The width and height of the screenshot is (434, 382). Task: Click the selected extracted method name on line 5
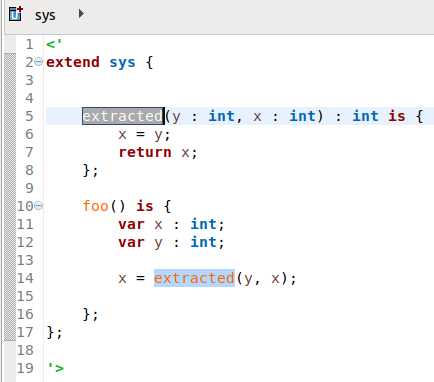[x=123, y=116]
